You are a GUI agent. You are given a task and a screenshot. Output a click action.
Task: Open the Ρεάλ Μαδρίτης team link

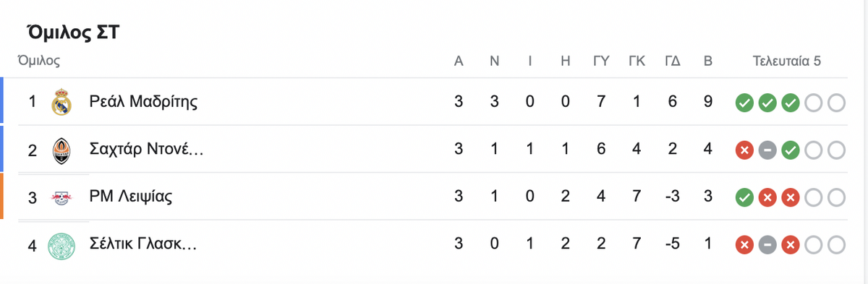143,102
